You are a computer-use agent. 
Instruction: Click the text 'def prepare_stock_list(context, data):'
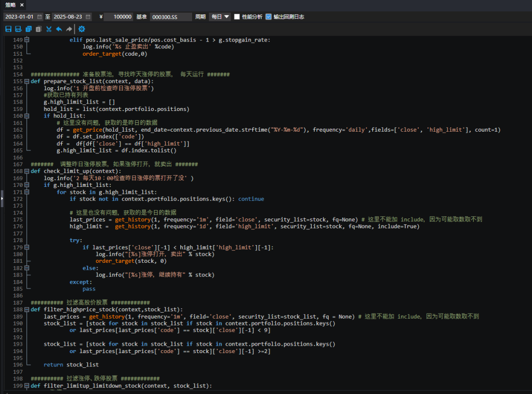[x=92, y=81]
